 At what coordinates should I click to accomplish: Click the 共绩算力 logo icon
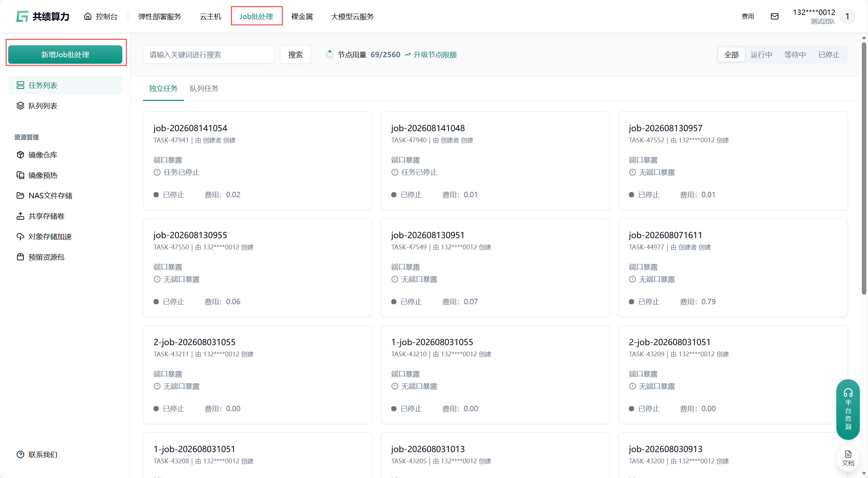click(x=22, y=16)
